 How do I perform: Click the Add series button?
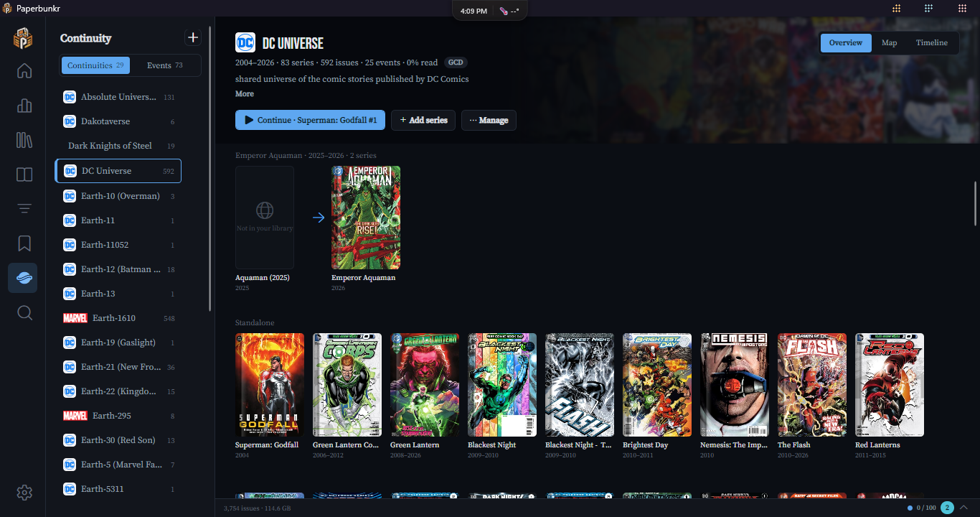424,120
